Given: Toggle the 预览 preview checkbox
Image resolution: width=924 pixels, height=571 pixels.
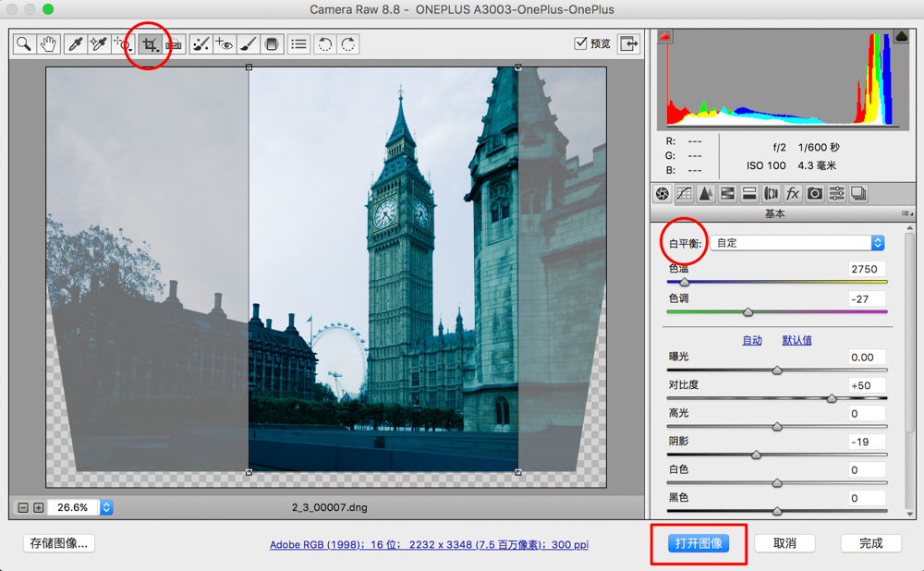Looking at the screenshot, I should [580, 43].
